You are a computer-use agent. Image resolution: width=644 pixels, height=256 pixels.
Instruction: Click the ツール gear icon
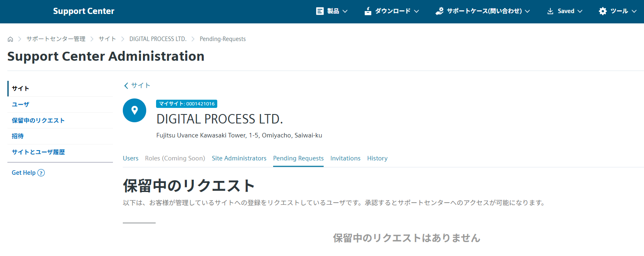click(x=603, y=11)
